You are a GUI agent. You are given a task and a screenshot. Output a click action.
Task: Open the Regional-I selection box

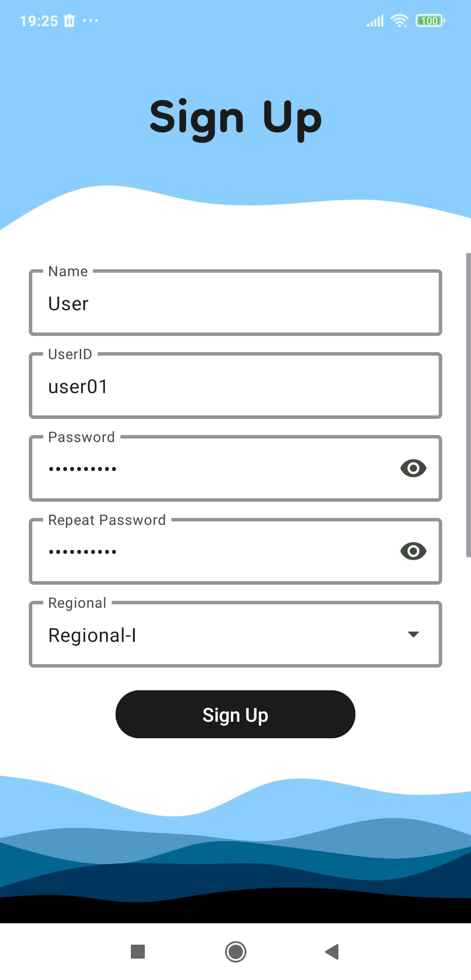(x=235, y=634)
